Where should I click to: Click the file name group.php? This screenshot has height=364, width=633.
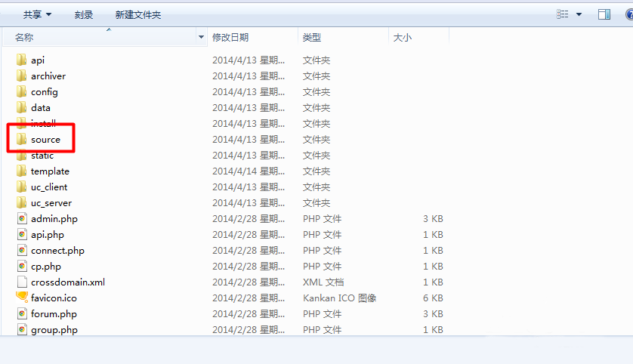coord(54,330)
